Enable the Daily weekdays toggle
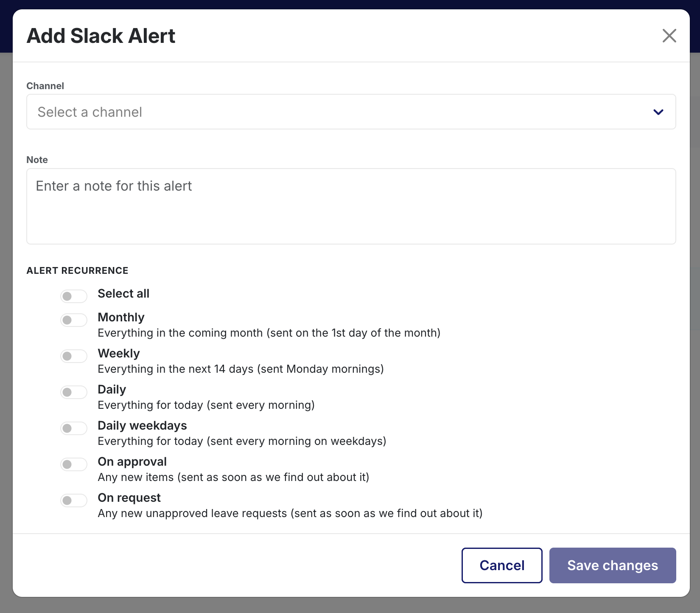Image resolution: width=700 pixels, height=613 pixels. click(74, 428)
